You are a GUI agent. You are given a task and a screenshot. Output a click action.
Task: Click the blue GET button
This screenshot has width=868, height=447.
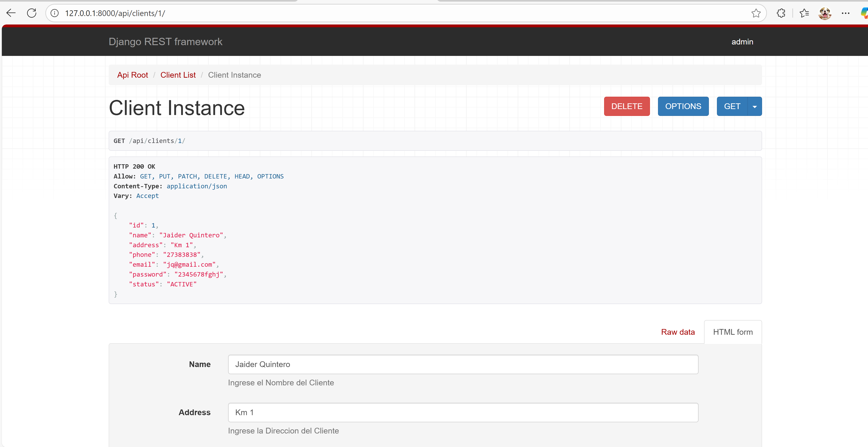click(x=732, y=107)
